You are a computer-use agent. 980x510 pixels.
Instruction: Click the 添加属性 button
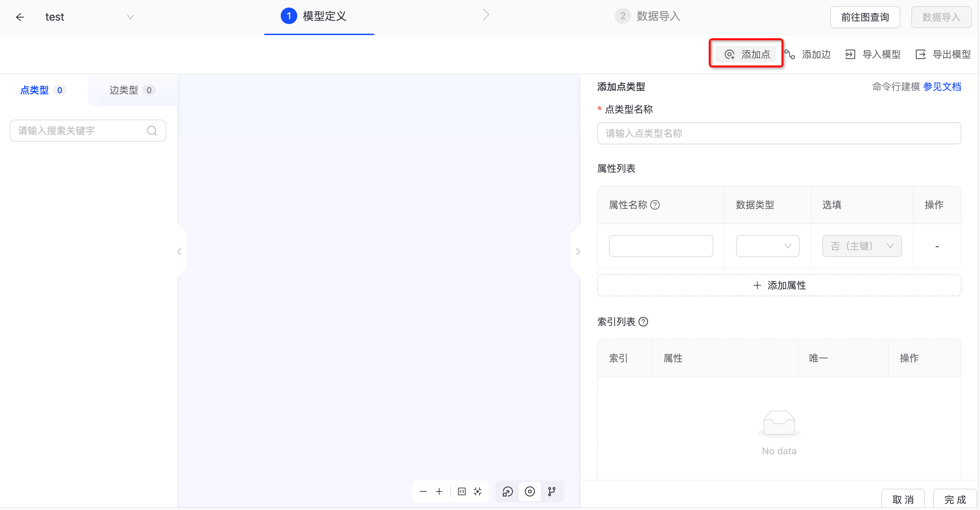pos(779,285)
